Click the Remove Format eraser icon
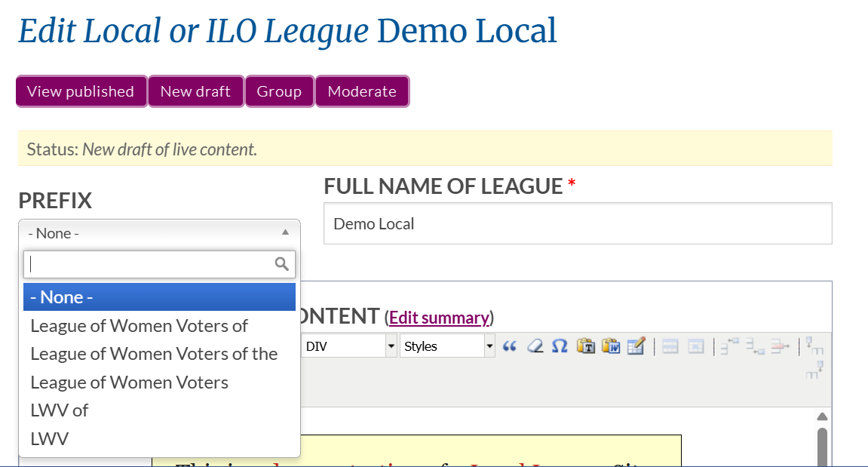Image resolution: width=868 pixels, height=467 pixels. tap(535, 345)
